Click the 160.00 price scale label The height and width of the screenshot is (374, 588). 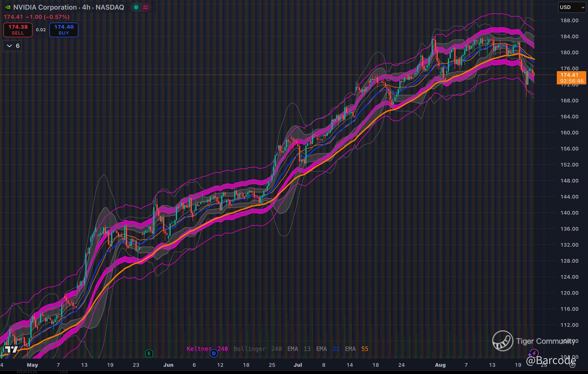(569, 133)
